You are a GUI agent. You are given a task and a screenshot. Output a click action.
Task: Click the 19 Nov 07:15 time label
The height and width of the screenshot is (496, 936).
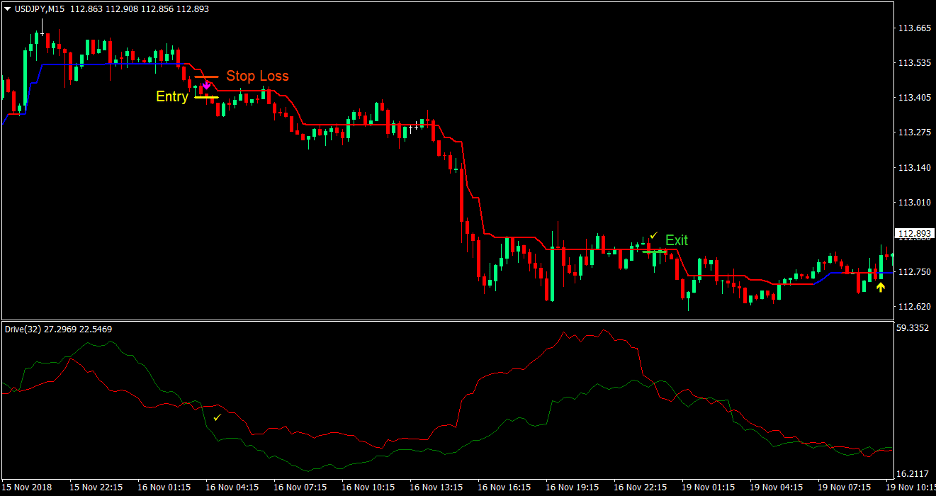[x=845, y=488]
